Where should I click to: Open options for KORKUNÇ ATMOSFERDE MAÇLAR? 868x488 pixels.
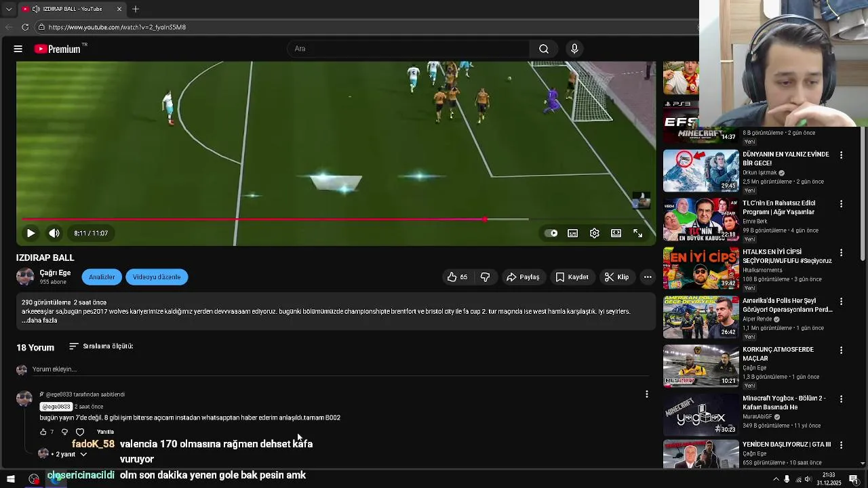(841, 350)
